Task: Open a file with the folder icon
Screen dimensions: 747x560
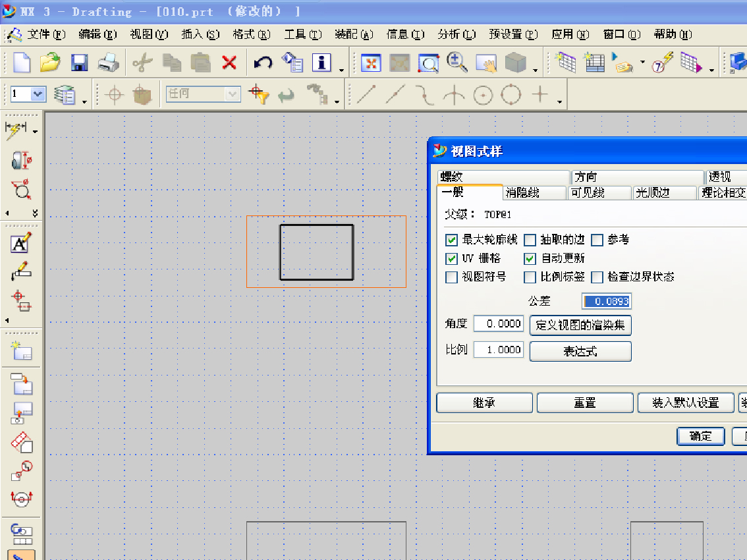Action: [x=50, y=63]
